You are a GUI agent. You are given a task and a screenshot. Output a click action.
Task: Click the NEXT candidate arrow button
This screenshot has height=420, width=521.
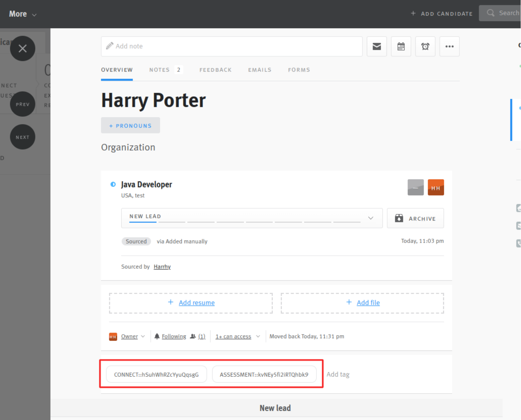pyautogui.click(x=22, y=137)
